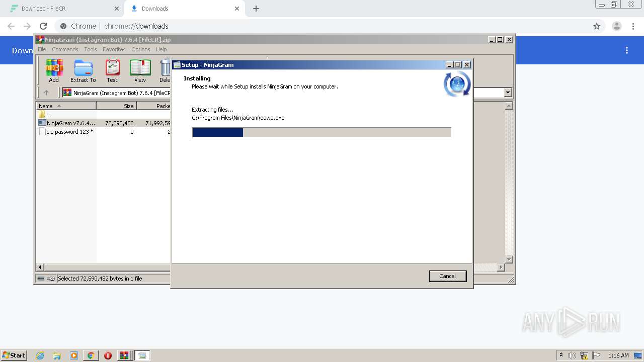Sort file list by Size column
644x362 pixels.
click(x=116, y=106)
